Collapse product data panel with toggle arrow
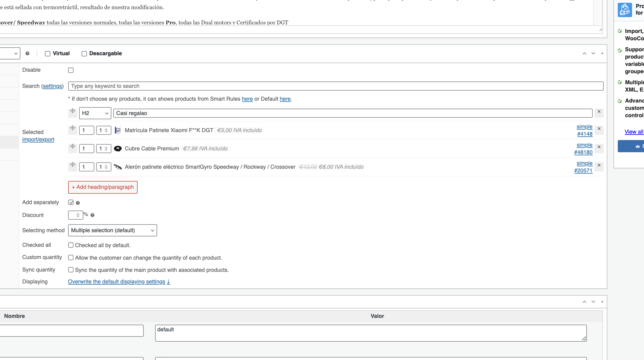Image resolution: width=644 pixels, height=360 pixels. [x=602, y=53]
